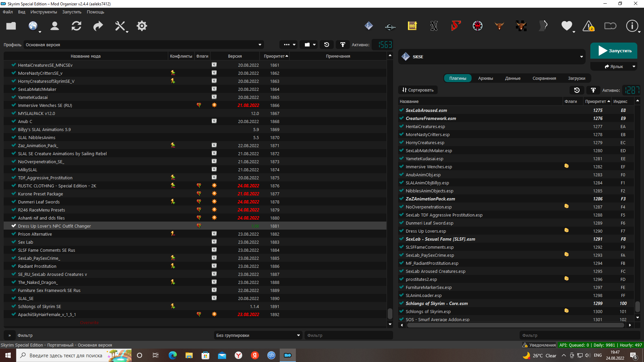Expand the Без группировки grouping dropdown
644x362 pixels.
pyautogui.click(x=258, y=335)
